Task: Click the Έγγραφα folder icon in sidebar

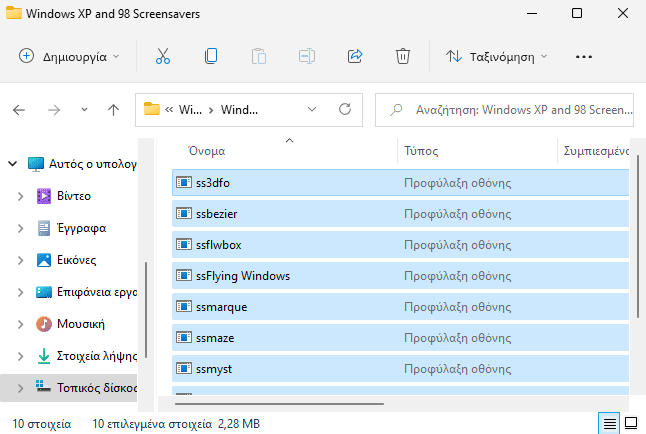Action: (x=44, y=228)
